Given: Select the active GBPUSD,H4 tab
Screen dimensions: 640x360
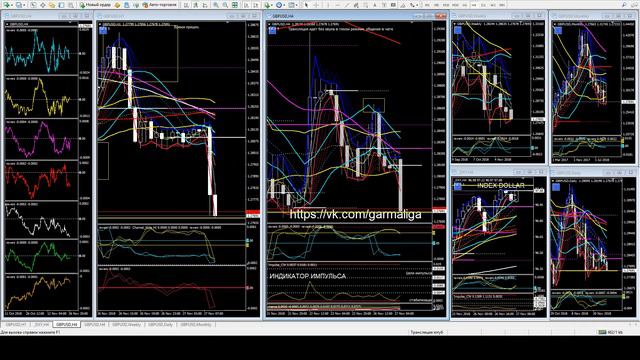Looking at the screenshot, I should (67, 324).
